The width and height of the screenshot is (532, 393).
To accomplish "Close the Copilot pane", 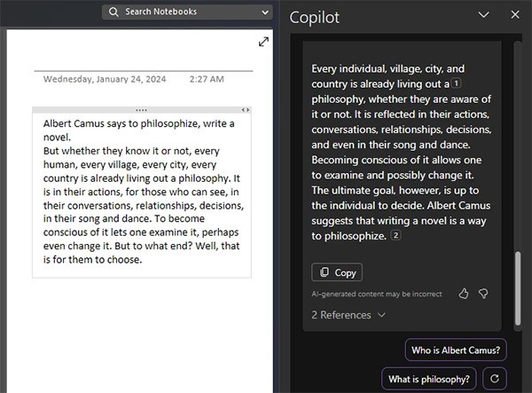I will tap(516, 15).
